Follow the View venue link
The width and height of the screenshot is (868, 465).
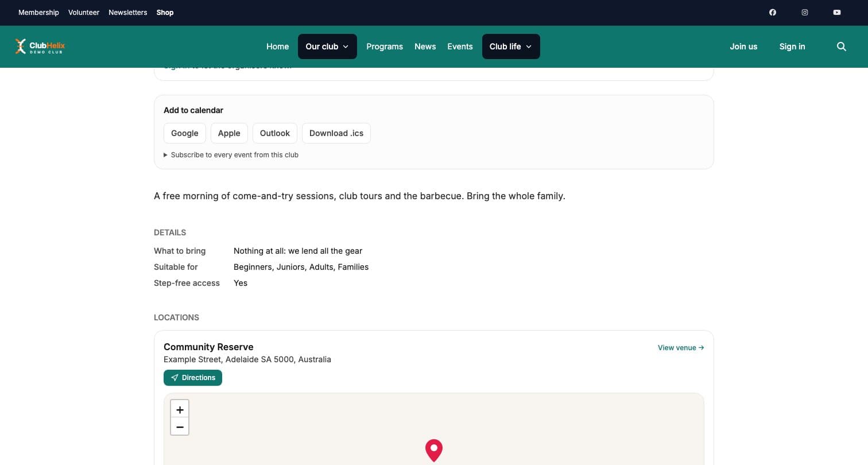coord(681,348)
